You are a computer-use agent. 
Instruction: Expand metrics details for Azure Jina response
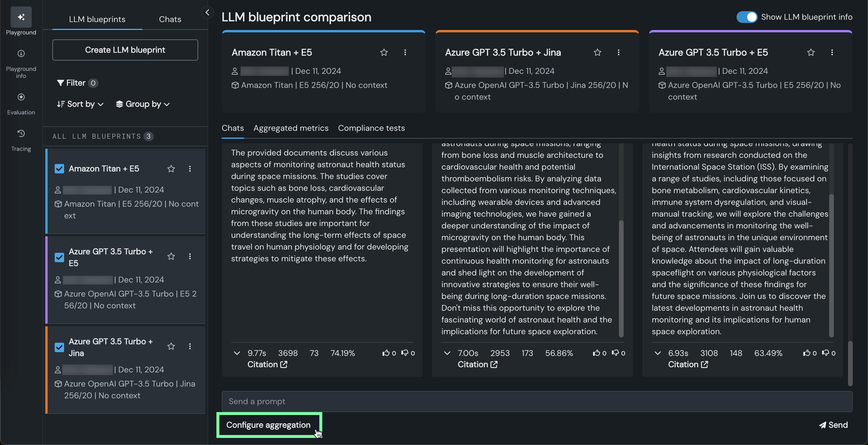click(x=447, y=353)
